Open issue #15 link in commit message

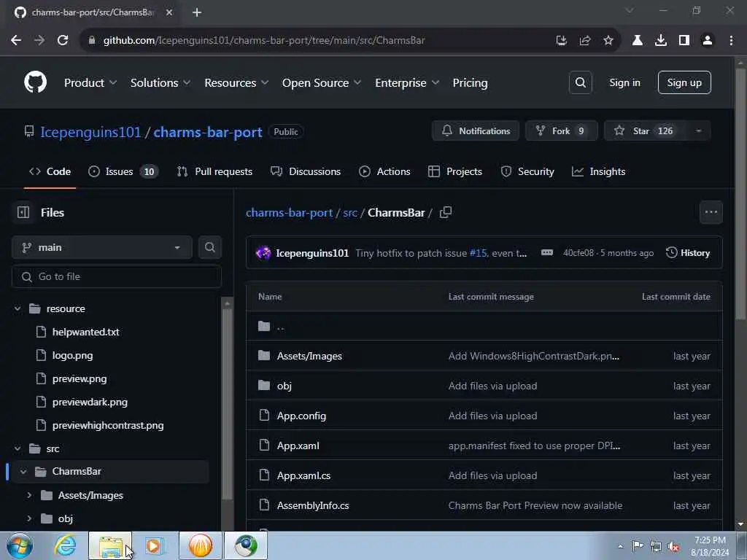[x=479, y=253]
